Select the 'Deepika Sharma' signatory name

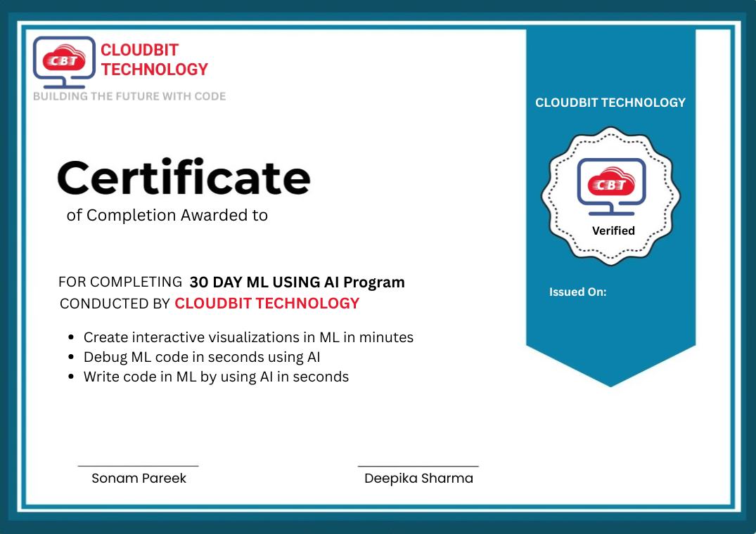pyautogui.click(x=418, y=478)
